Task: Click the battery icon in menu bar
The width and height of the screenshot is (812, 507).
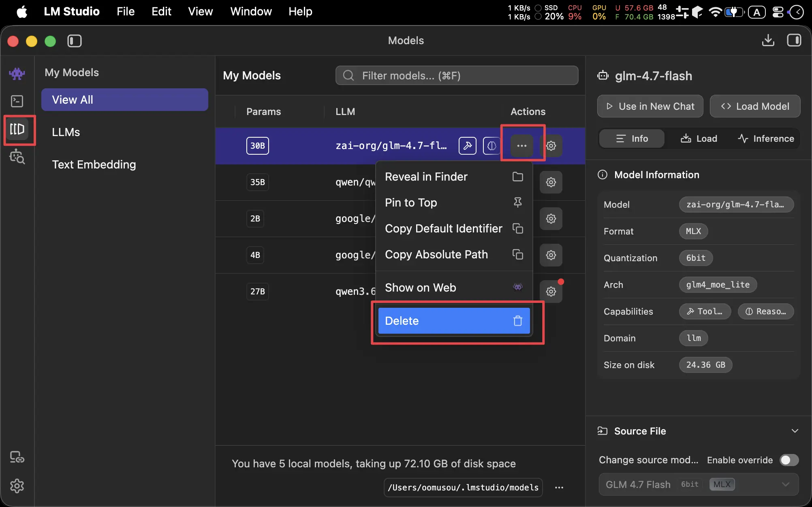Action: click(734, 12)
